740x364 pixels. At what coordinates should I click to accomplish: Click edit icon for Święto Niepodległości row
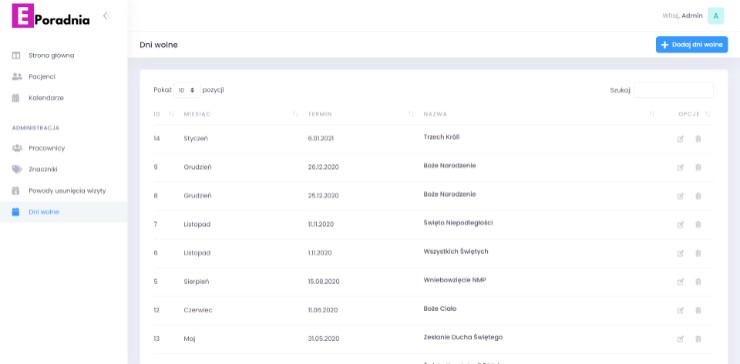coord(680,225)
